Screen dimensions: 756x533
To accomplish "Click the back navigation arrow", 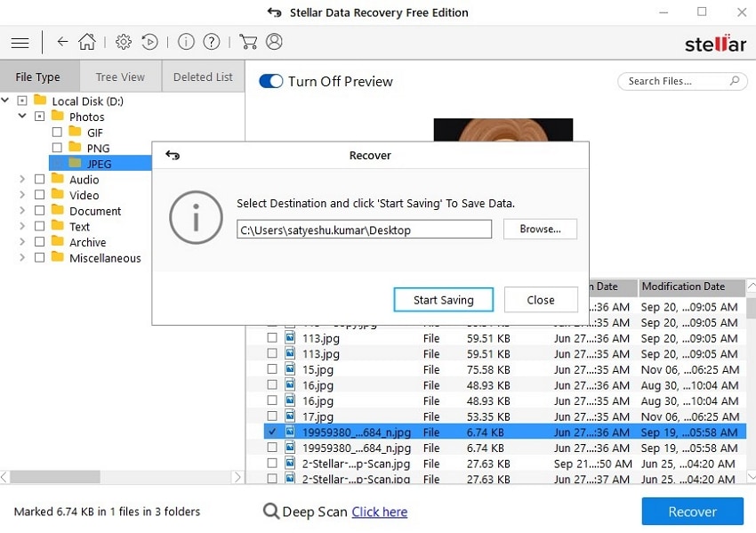I will click(x=61, y=41).
